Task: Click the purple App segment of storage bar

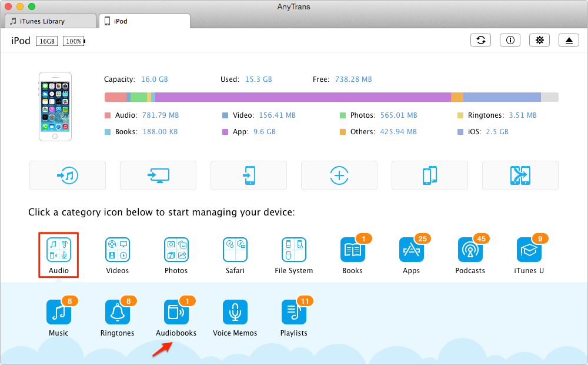Action: pyautogui.click(x=303, y=97)
